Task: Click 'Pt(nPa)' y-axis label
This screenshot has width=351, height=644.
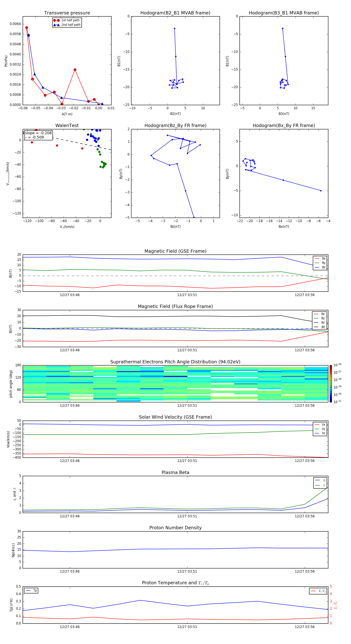Action: point(6,61)
